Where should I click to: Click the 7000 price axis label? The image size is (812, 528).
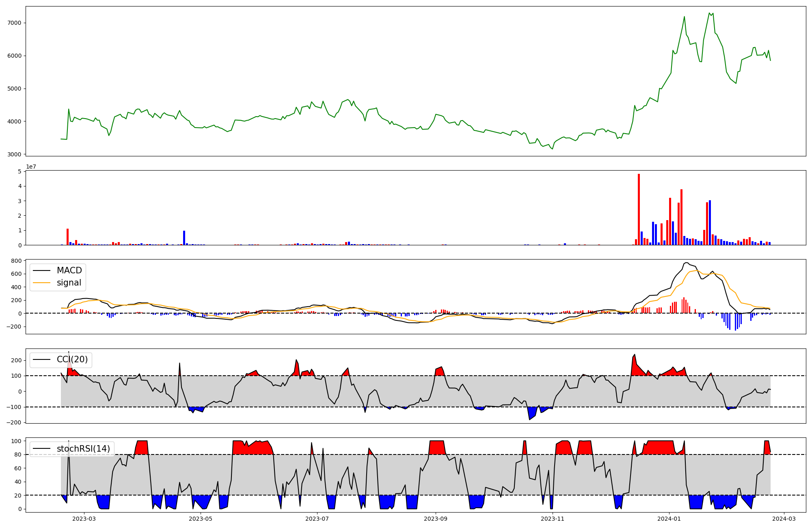pyautogui.click(x=14, y=23)
